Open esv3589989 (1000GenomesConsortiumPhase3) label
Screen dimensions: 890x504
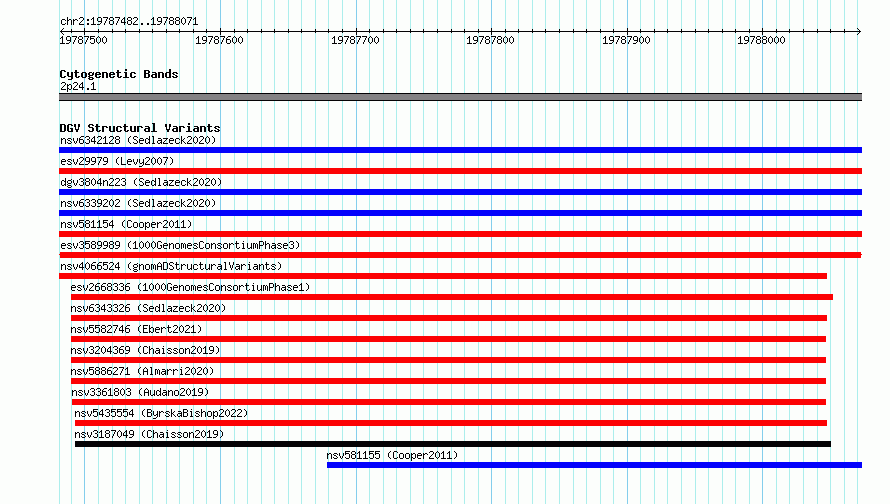(180, 245)
